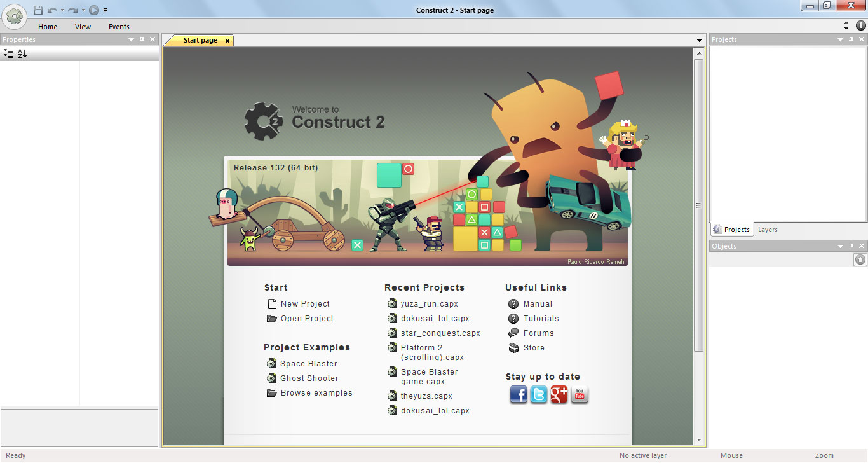Switch to the Projects tab in right panel
The width and height of the screenshot is (868, 463).
(x=731, y=230)
